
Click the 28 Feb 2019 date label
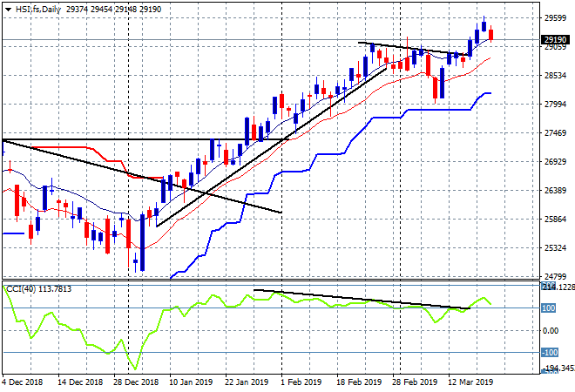click(x=415, y=382)
